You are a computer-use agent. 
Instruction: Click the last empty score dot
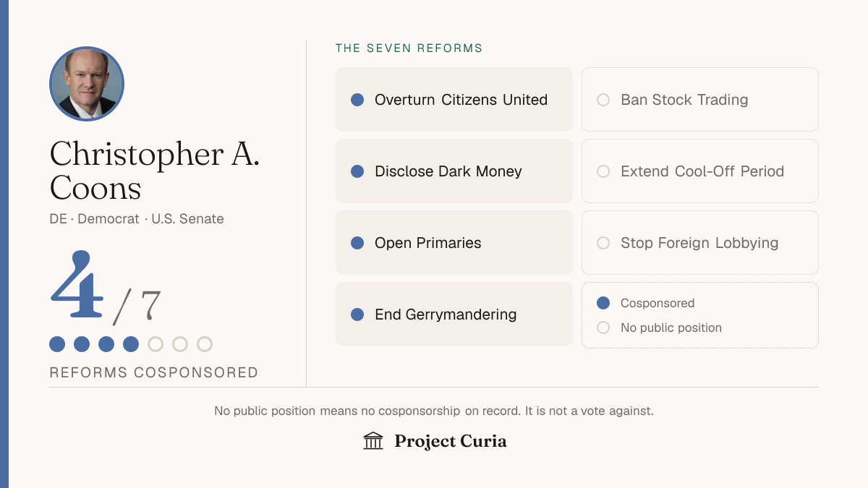205,344
